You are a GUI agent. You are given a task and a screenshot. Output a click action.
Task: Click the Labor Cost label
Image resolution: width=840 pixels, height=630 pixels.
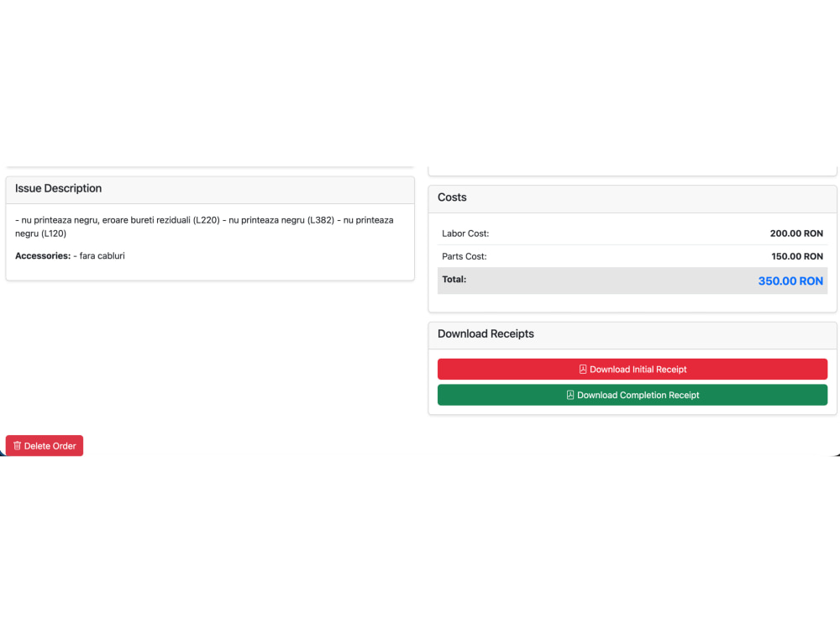pos(465,234)
